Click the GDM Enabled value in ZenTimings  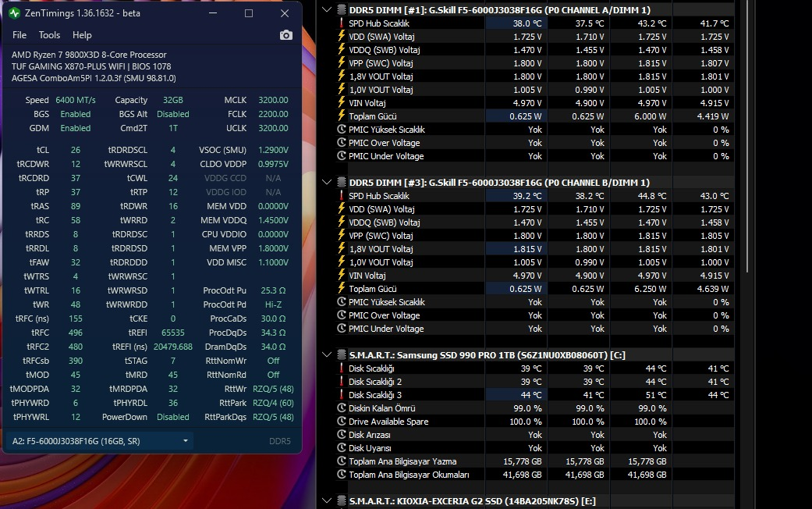coord(76,128)
